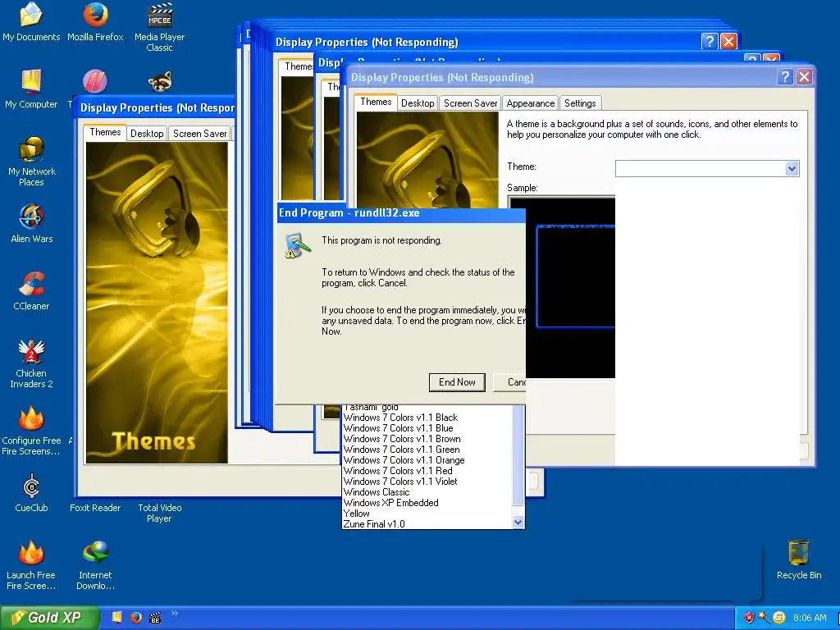Select Screen Saver tab in leftmost window
This screenshot has width=840, height=630.
[x=200, y=134]
